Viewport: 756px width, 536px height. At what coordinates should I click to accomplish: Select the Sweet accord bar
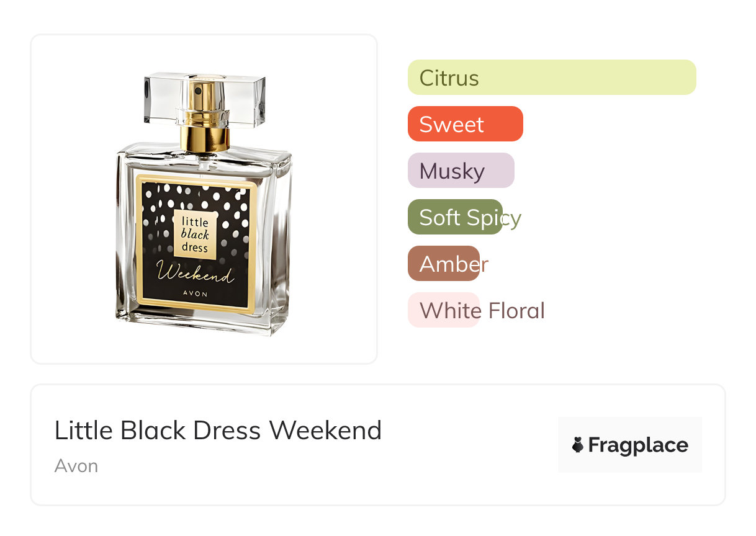[x=465, y=124]
